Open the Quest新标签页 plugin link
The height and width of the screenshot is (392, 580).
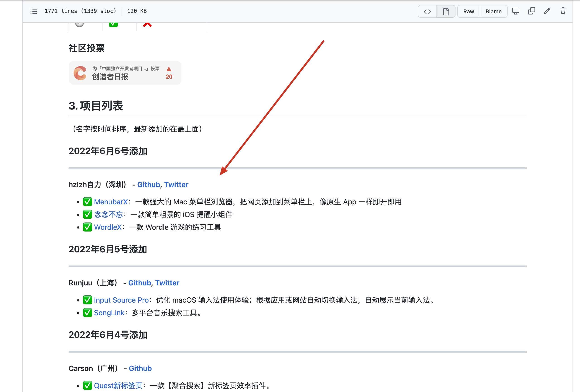tap(118, 385)
